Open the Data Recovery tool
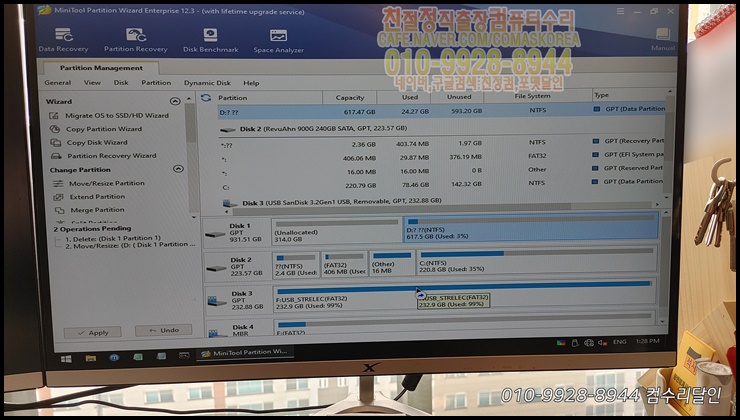The width and height of the screenshot is (740, 420). click(63, 40)
